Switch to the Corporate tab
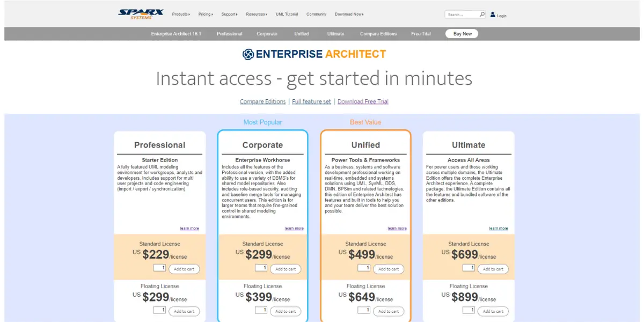The height and width of the screenshot is (322, 644). tap(267, 34)
